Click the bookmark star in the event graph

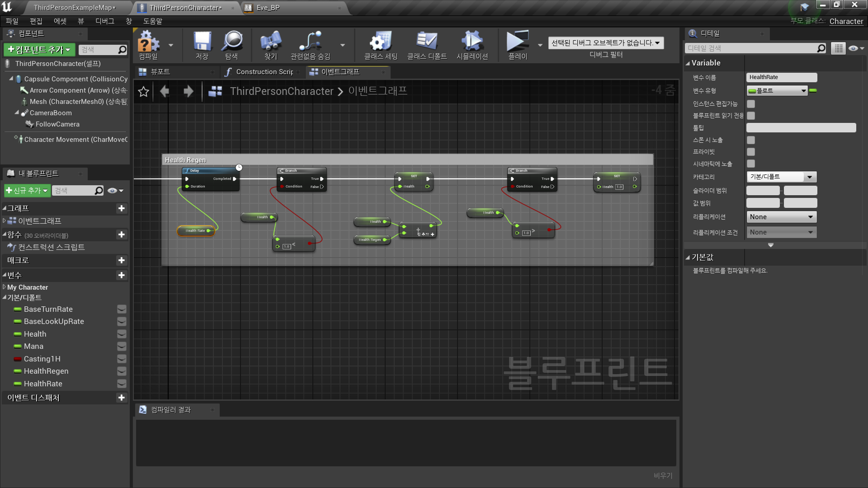143,91
